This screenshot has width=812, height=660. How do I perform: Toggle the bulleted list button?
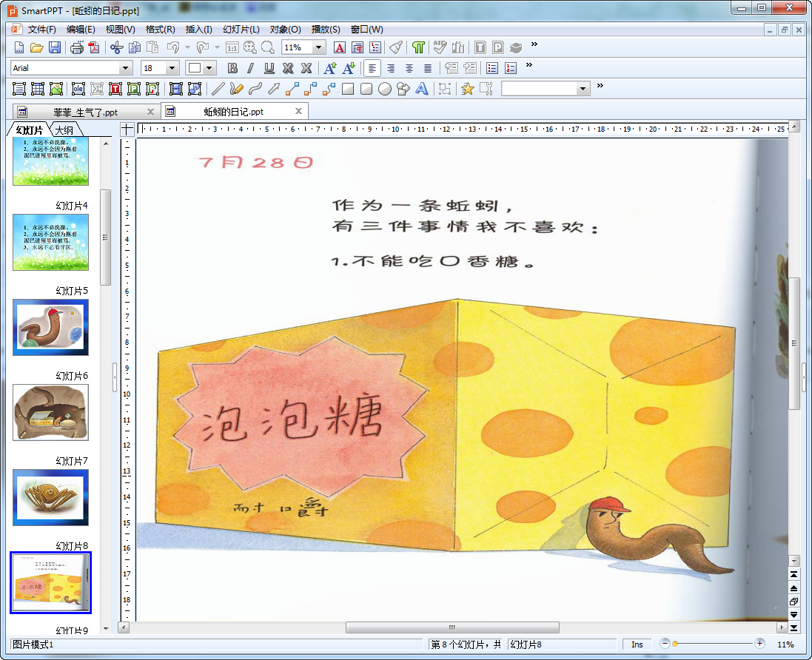click(x=492, y=68)
